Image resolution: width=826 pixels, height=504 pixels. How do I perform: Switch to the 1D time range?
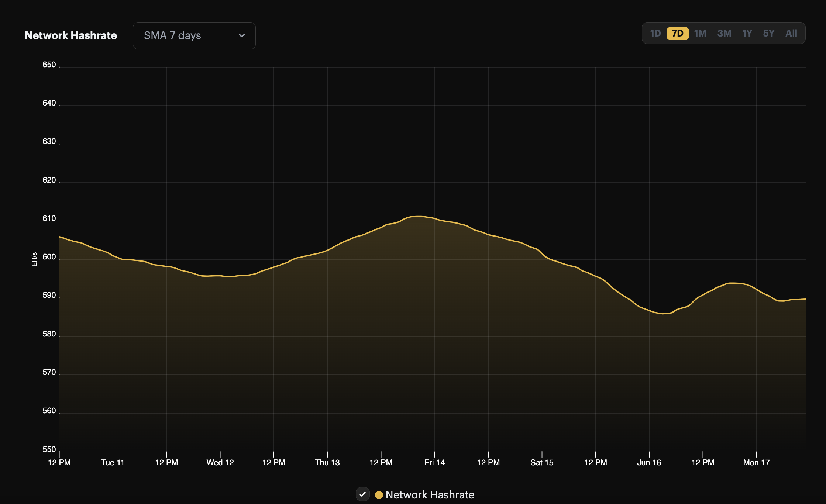tap(655, 33)
